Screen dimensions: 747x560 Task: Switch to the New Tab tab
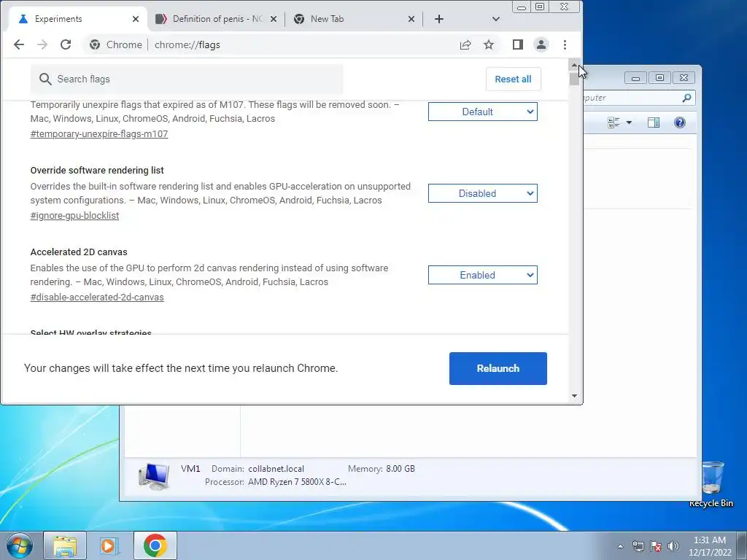(x=354, y=19)
